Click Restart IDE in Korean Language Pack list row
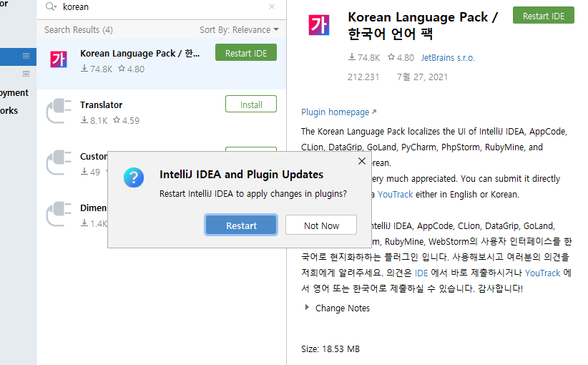This screenshot has width=588, height=365. (246, 52)
